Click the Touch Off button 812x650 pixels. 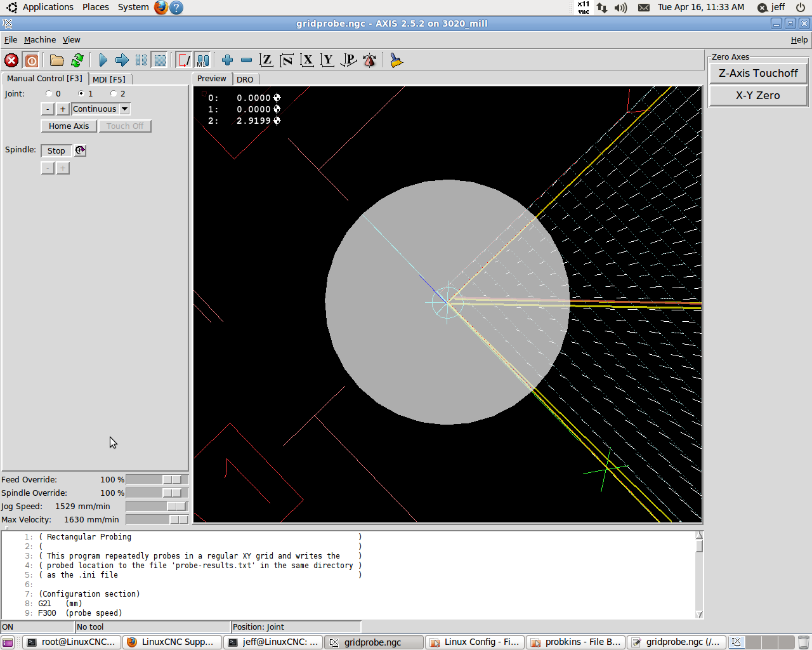coord(125,126)
